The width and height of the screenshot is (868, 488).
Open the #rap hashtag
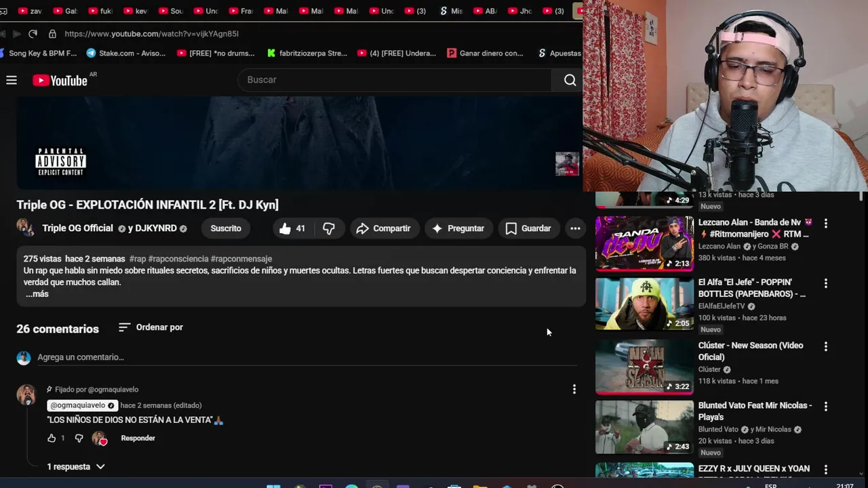[138, 259]
